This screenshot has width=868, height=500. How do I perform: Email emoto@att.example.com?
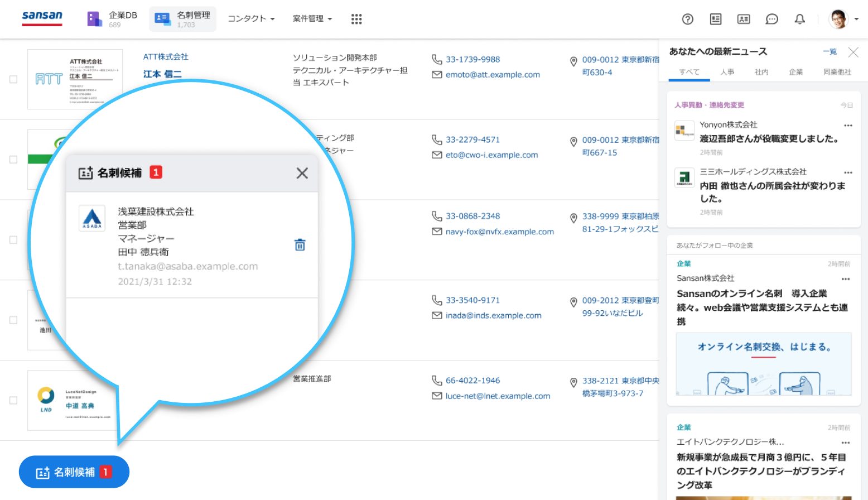click(x=493, y=75)
